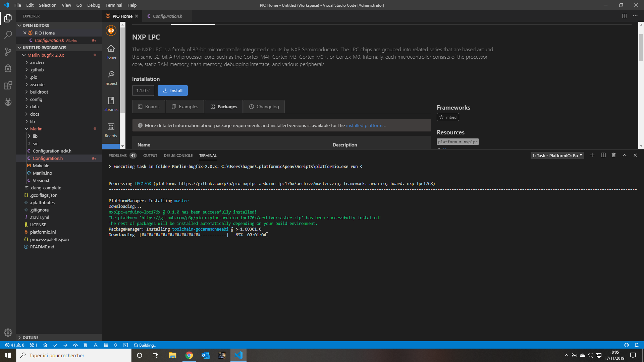The image size is (644, 362).
Task: Open the Terminal menu
Action: (114, 5)
